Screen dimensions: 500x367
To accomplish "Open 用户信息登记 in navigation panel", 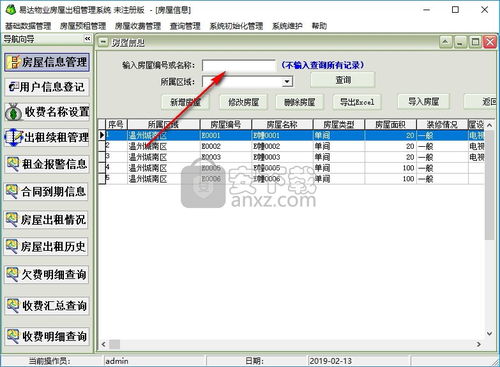I will click(x=47, y=87).
